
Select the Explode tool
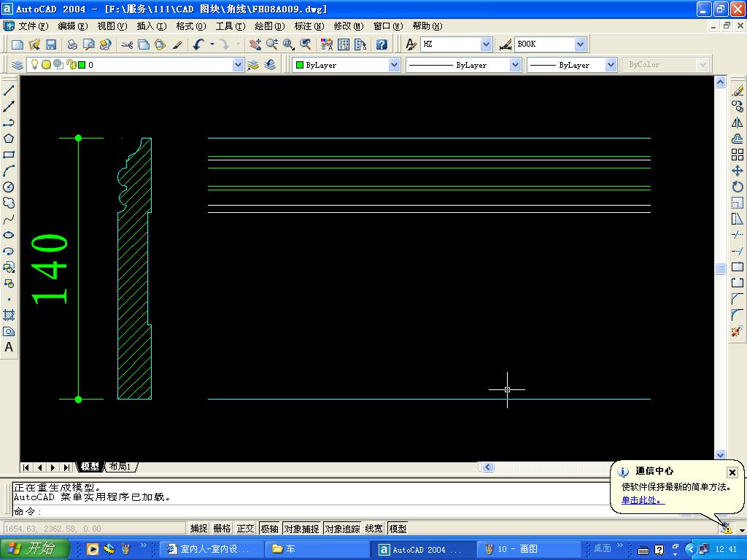tap(738, 331)
